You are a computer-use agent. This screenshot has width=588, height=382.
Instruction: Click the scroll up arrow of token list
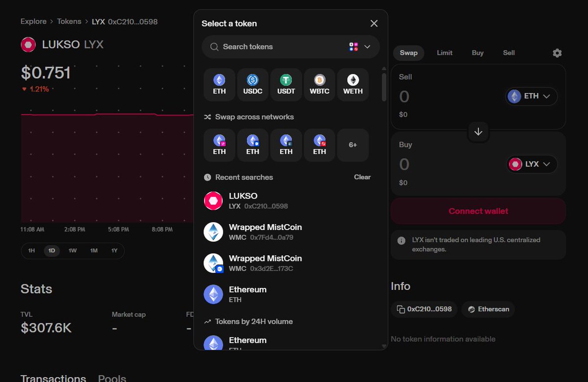click(x=384, y=69)
